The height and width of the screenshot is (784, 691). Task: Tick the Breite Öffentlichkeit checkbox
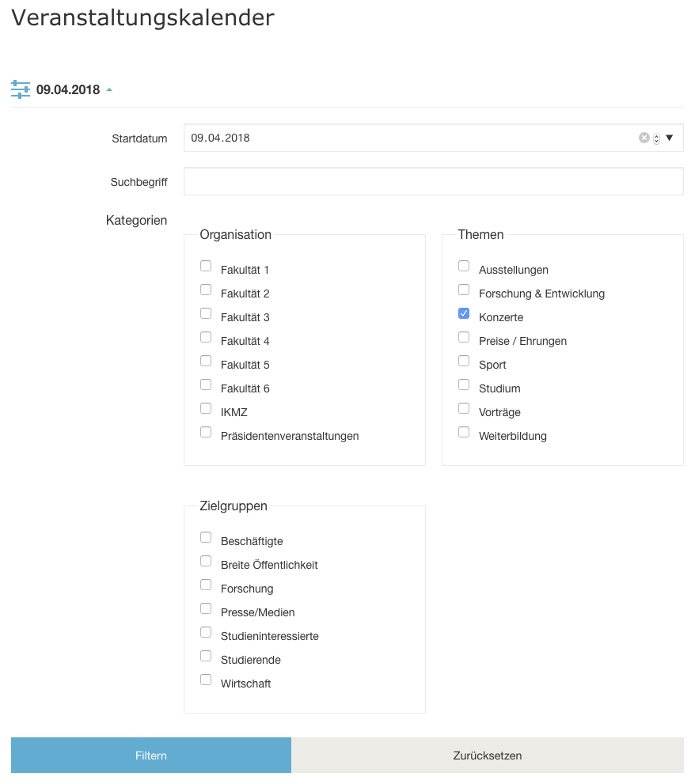click(x=206, y=561)
